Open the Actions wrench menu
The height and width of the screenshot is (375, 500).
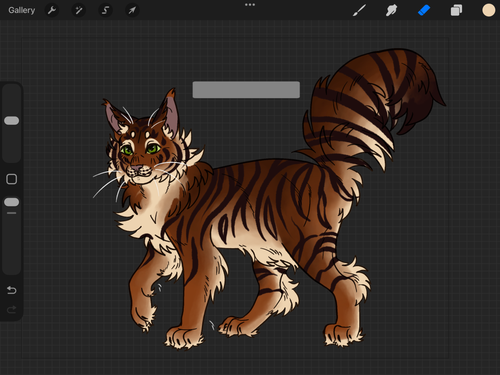click(x=52, y=10)
